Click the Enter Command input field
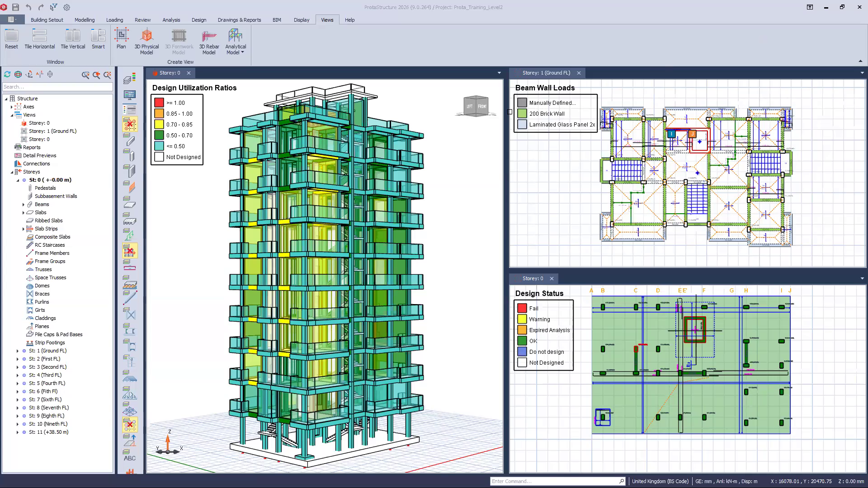 click(554, 481)
